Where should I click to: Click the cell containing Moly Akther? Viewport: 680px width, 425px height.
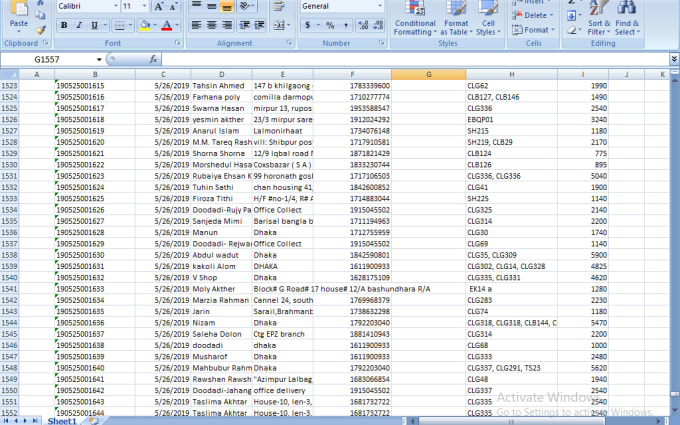(221, 289)
